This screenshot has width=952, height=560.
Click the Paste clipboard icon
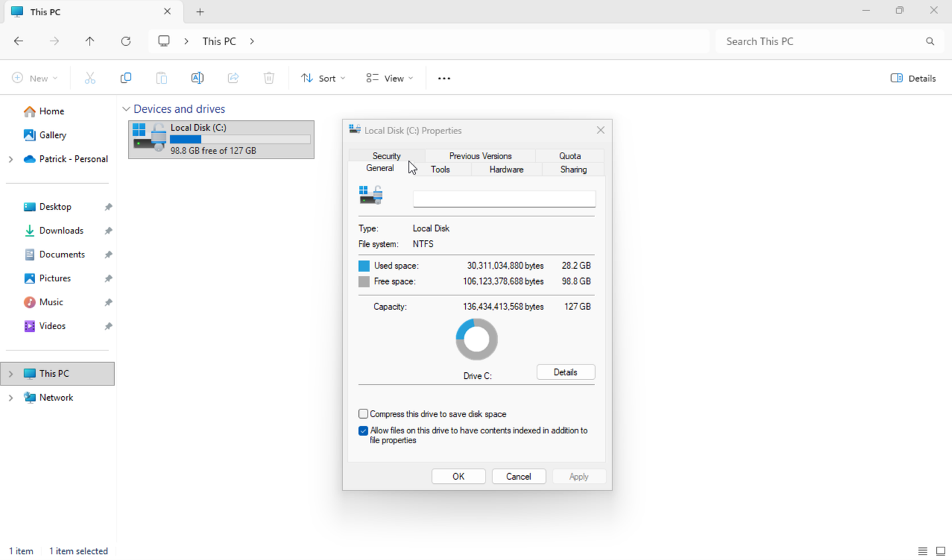[161, 78]
